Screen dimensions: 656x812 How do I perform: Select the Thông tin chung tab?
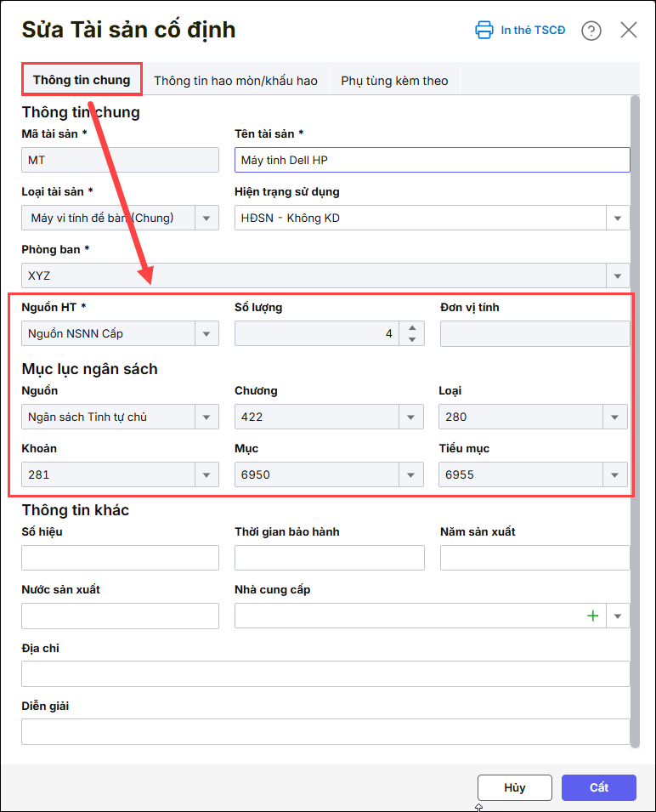(x=82, y=80)
